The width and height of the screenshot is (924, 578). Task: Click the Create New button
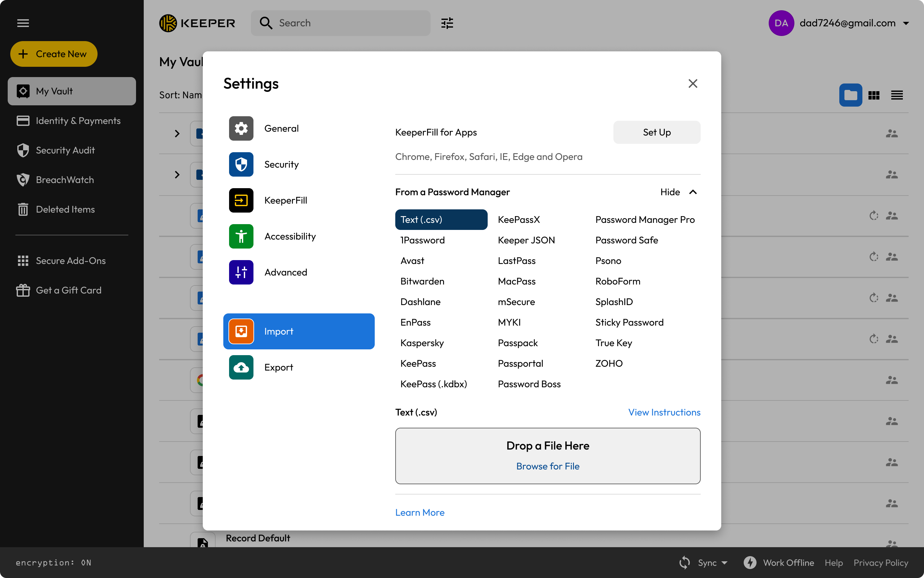(x=54, y=54)
